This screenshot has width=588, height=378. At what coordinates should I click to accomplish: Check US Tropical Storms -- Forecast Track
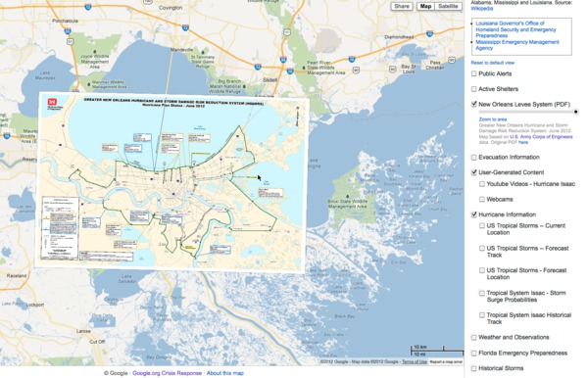click(482, 249)
